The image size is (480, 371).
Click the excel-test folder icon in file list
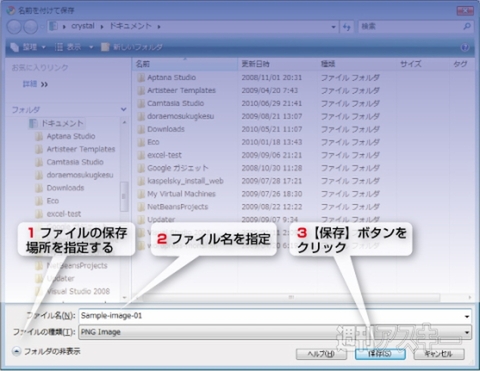[141, 155]
